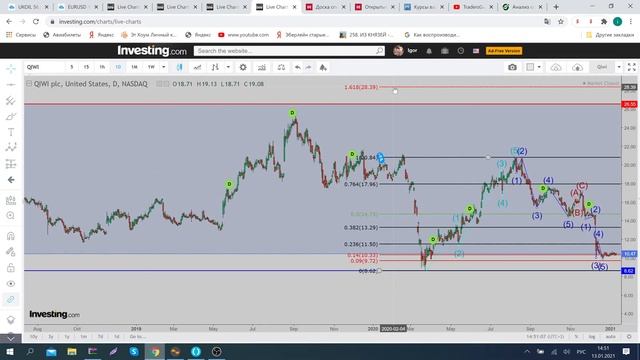Toggle lock all drawing tools
This screenshot has width=640, height=360.
click(x=11, y=268)
